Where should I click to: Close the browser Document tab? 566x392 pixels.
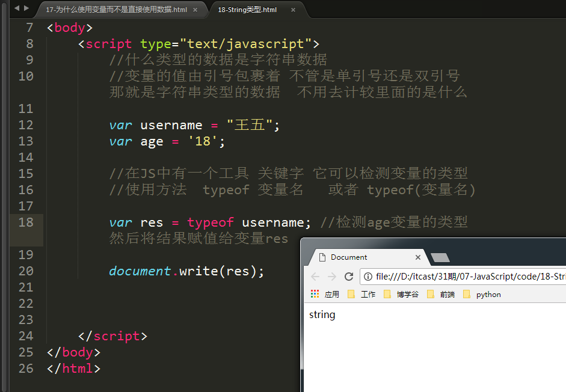418,257
